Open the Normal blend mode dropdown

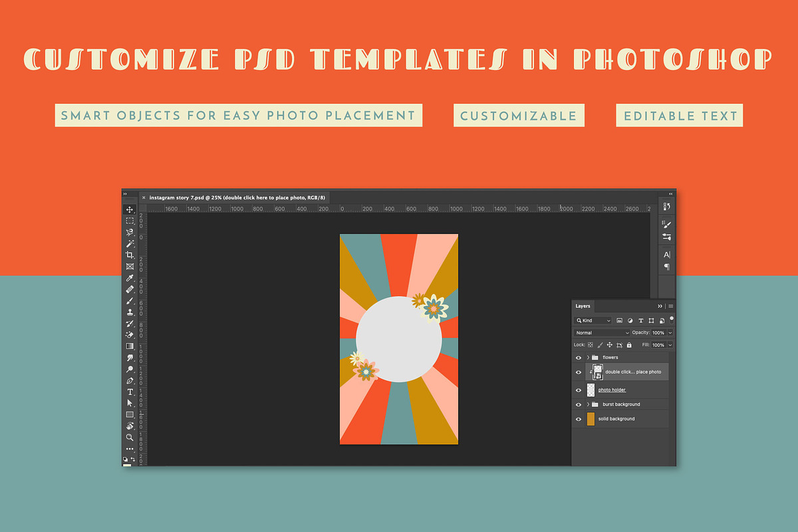pos(601,332)
